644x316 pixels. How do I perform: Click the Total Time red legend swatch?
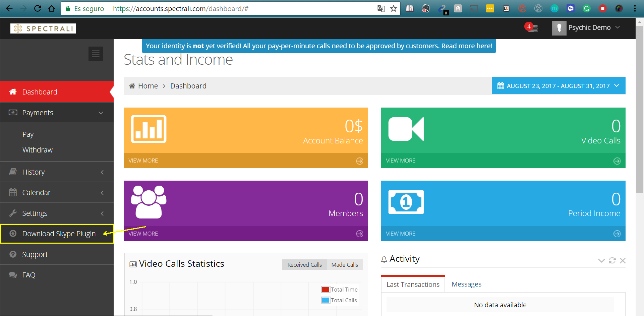[325, 290]
